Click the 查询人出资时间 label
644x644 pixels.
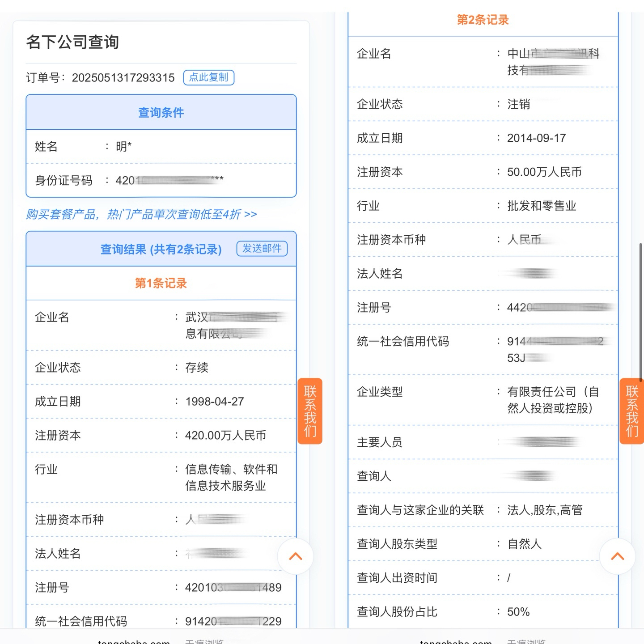(x=397, y=578)
